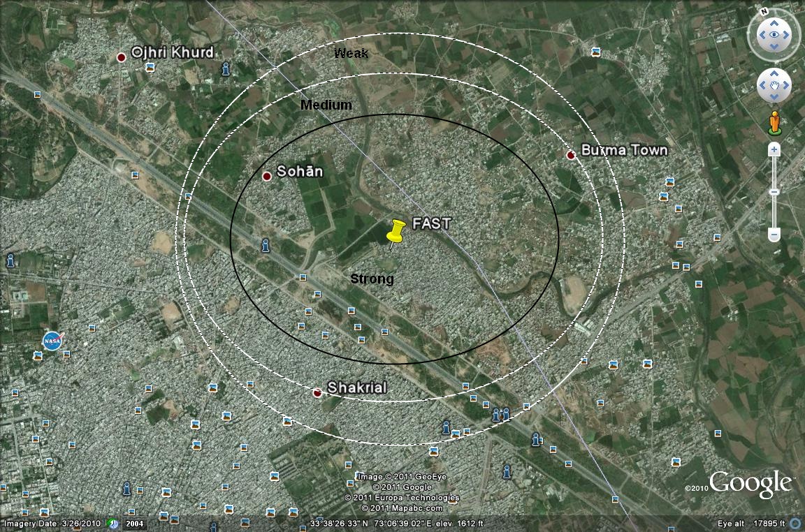The image size is (805, 532).
Task: Click the look-up arrow on the eye joystick
Action: point(774,23)
